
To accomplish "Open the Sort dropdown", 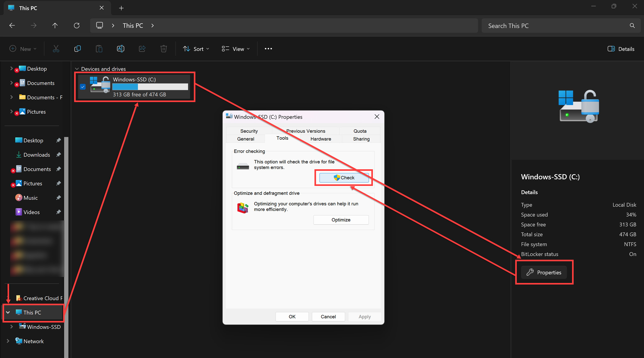I will [x=196, y=49].
